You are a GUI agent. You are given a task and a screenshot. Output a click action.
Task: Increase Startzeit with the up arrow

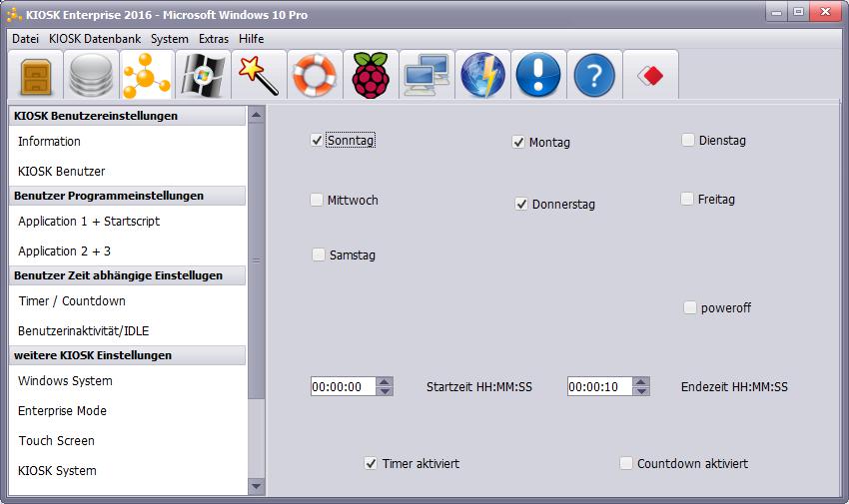[385, 382]
